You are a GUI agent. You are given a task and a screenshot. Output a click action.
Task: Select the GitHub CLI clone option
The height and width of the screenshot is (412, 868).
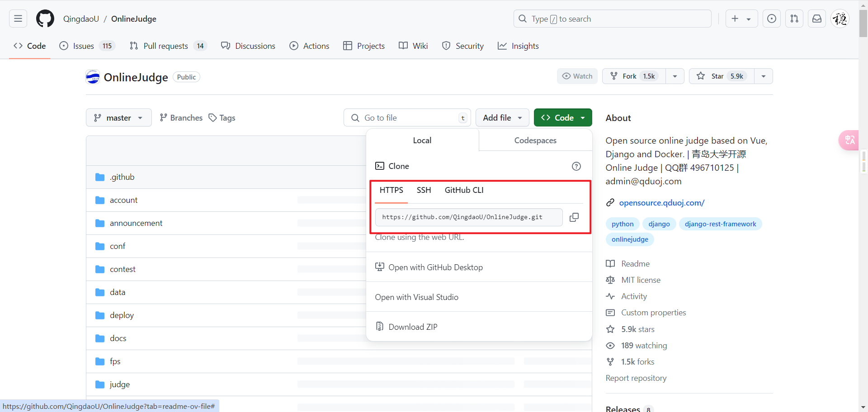pos(464,190)
